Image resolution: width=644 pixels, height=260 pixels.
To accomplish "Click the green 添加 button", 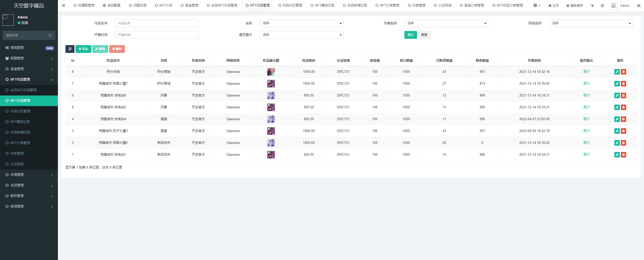I will click(x=83, y=49).
